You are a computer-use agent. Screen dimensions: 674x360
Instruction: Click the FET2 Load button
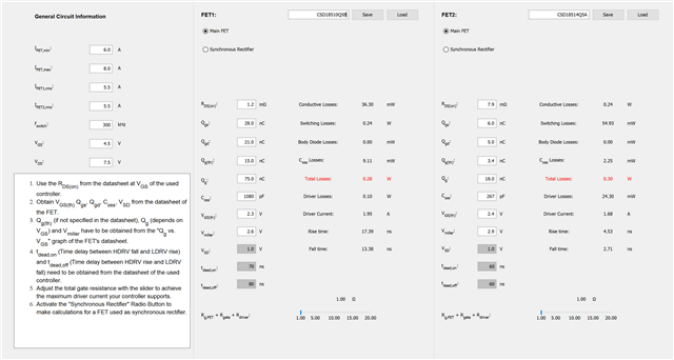pos(643,15)
